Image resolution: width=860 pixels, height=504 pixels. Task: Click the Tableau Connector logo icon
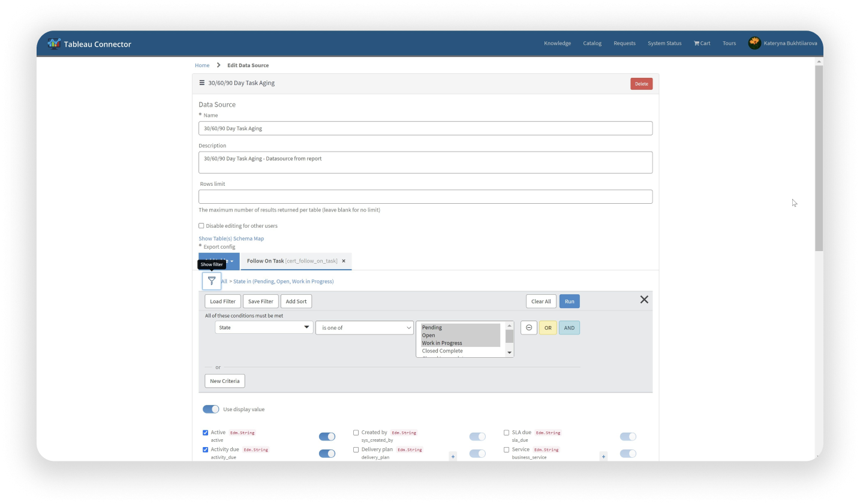55,43
